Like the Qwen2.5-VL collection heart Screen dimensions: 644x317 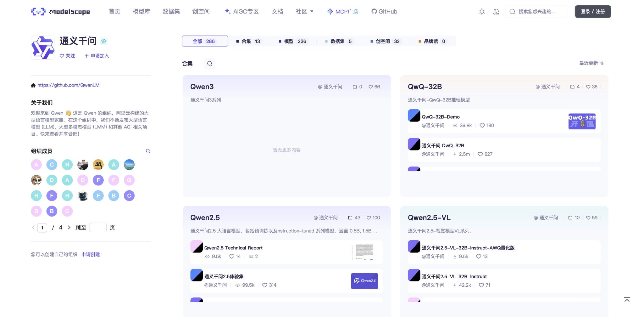[x=588, y=218]
